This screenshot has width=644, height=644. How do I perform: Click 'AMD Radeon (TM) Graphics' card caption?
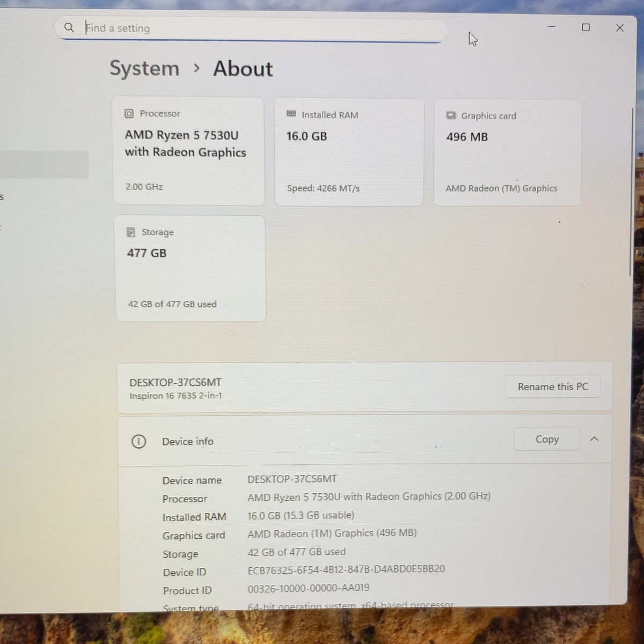501,188
